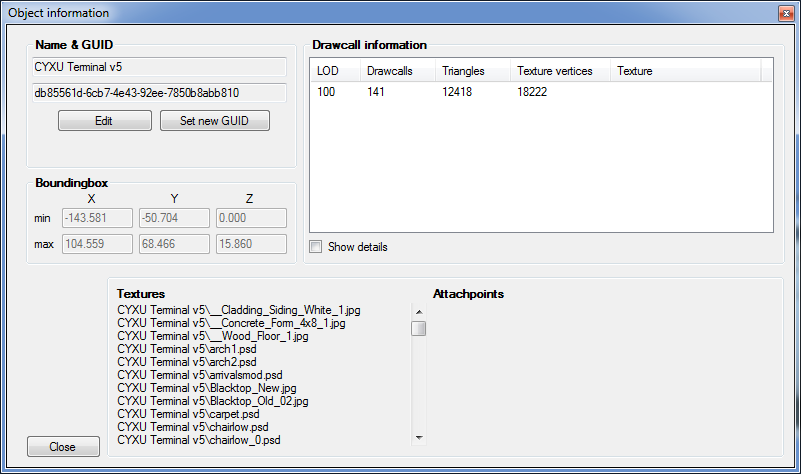Click the textures list scroll-up arrow
This screenshot has width=801, height=474.
pyautogui.click(x=419, y=312)
